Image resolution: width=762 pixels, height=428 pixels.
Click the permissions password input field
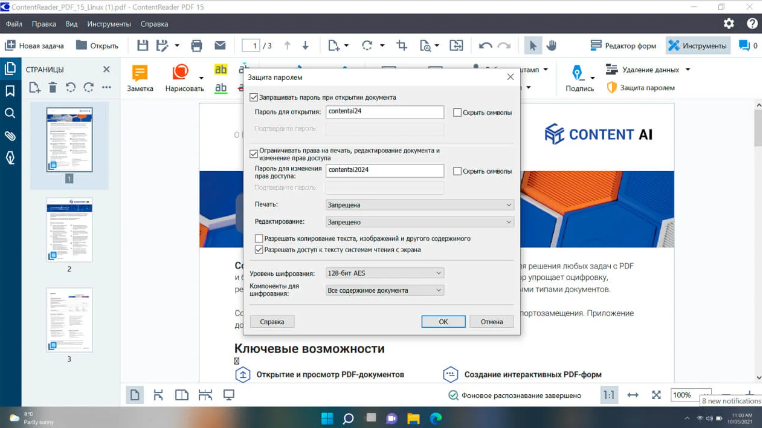pyautogui.click(x=384, y=171)
